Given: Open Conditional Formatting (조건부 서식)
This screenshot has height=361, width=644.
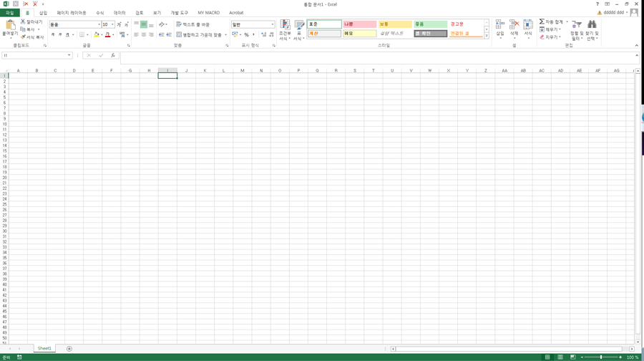Looking at the screenshot, I should [x=285, y=30].
